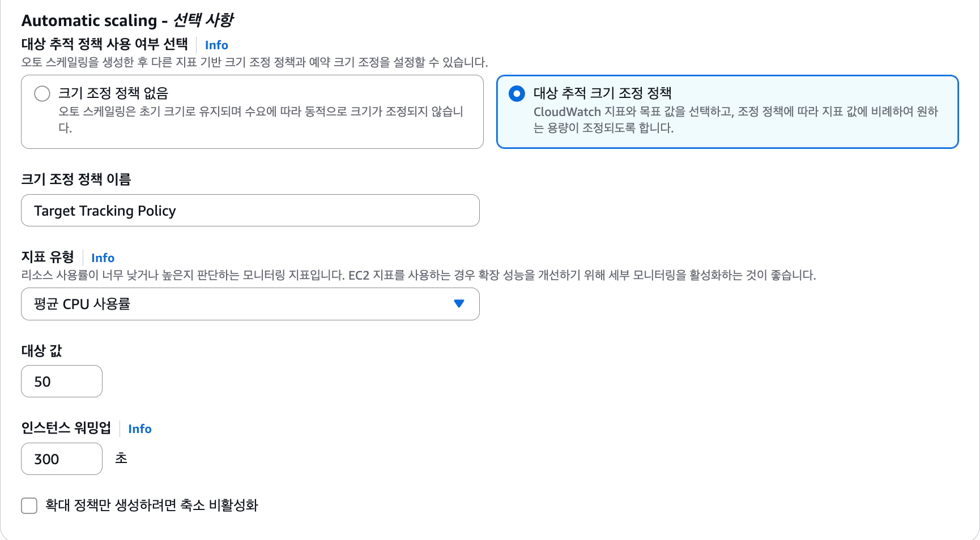Viewport: 980px width, 540px height.
Task: Click the label text 확대 정책만 생성하려면 축소 비활성화
Action: [152, 505]
